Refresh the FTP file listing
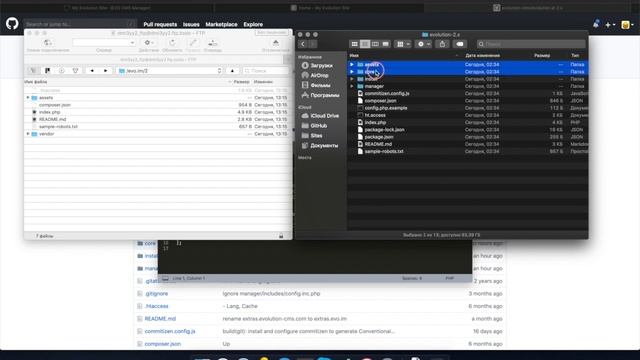The width and height of the screenshot is (640, 360). 172,42
